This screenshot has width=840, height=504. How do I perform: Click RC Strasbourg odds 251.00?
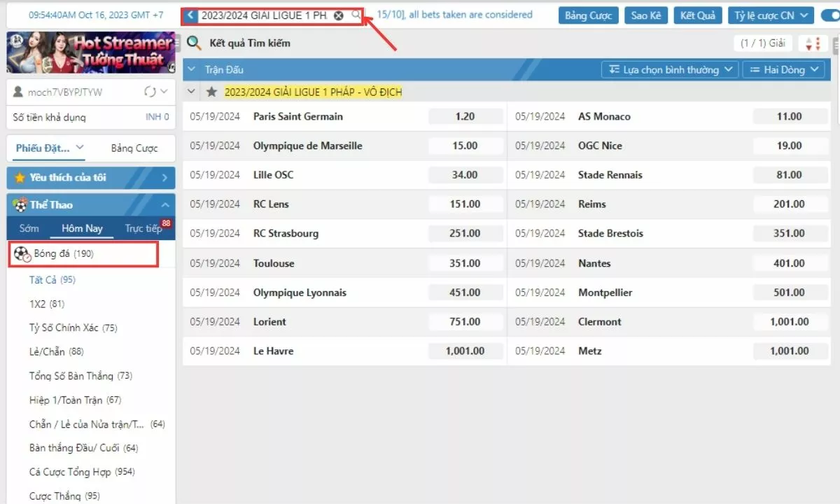[x=465, y=233]
